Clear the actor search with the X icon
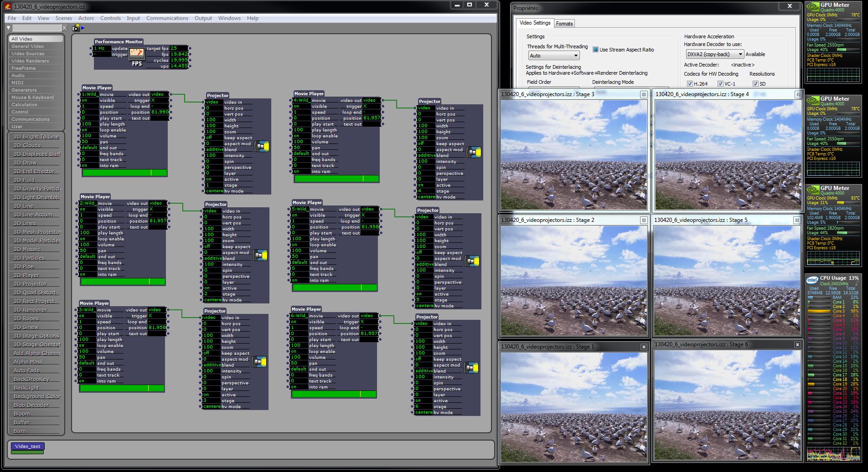The image size is (868, 472). point(64,28)
